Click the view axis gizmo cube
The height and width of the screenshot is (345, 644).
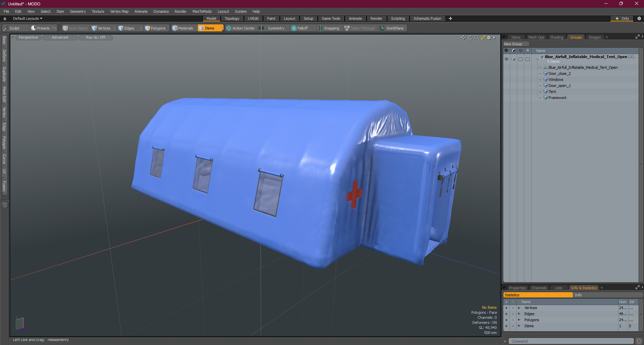tap(19, 324)
